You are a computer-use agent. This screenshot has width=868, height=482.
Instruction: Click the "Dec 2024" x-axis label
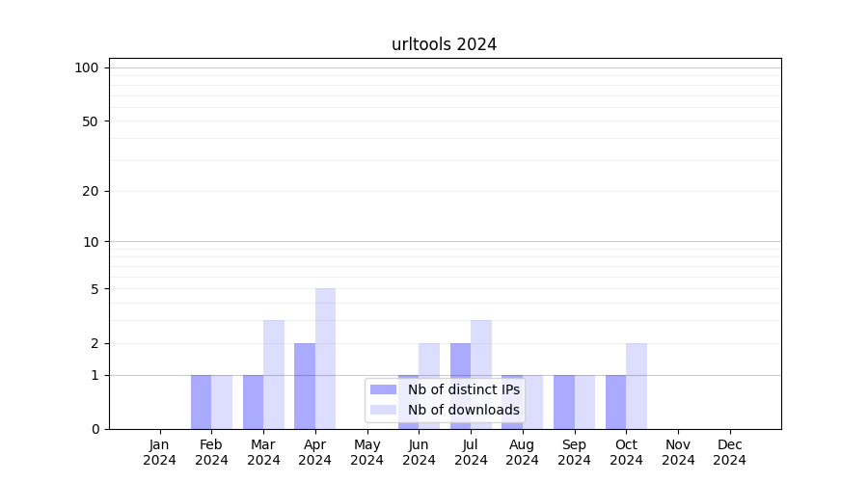(x=730, y=452)
